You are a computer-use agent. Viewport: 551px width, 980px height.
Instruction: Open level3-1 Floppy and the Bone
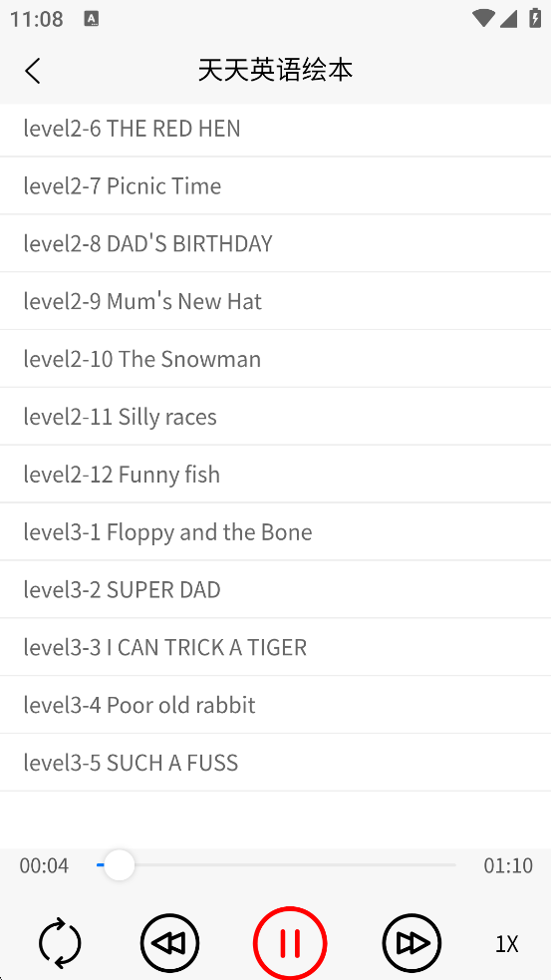(x=275, y=532)
